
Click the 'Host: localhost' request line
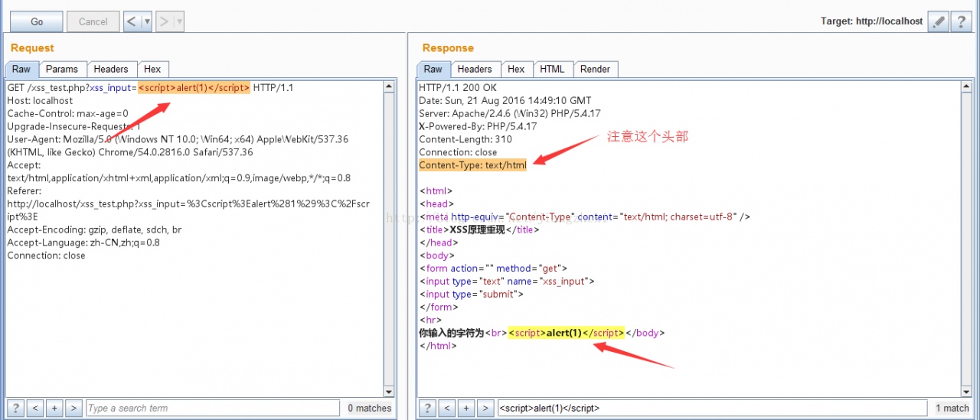coord(40,100)
